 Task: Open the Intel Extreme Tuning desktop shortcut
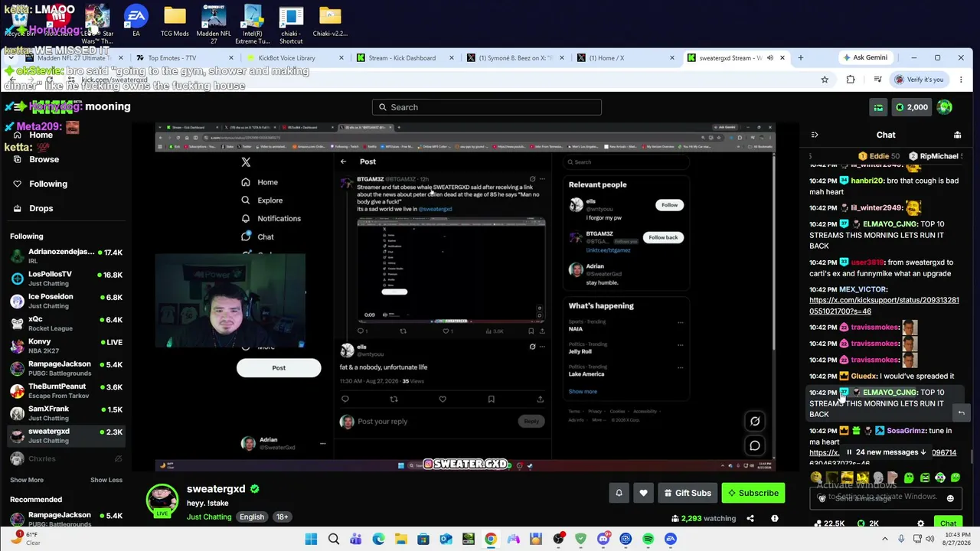pyautogui.click(x=253, y=24)
